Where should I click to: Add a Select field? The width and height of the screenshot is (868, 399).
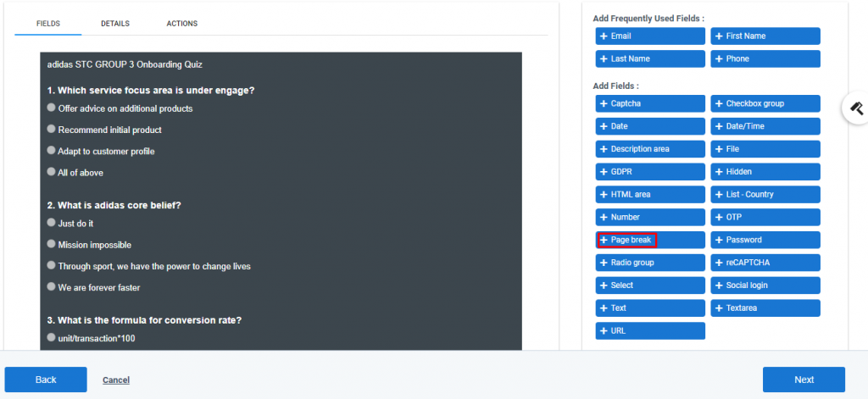pos(650,285)
